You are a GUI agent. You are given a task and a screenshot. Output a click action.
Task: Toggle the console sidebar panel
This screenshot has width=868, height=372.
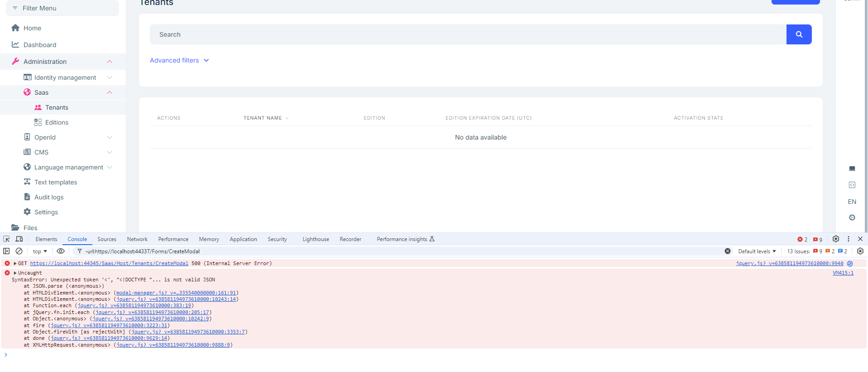click(6, 251)
